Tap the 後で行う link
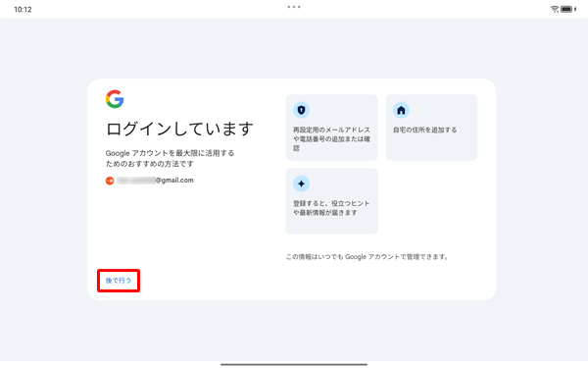The height and width of the screenshot is (368, 588). 119,281
